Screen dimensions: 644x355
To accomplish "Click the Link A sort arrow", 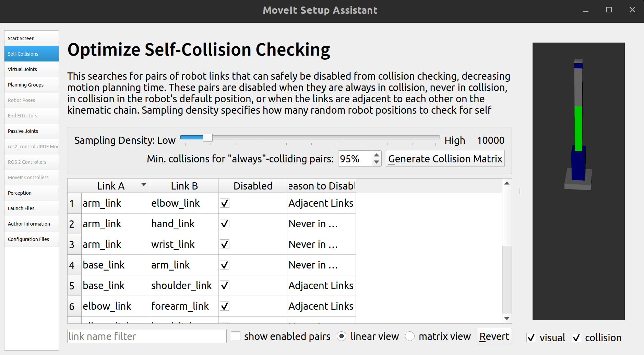I will [144, 185].
